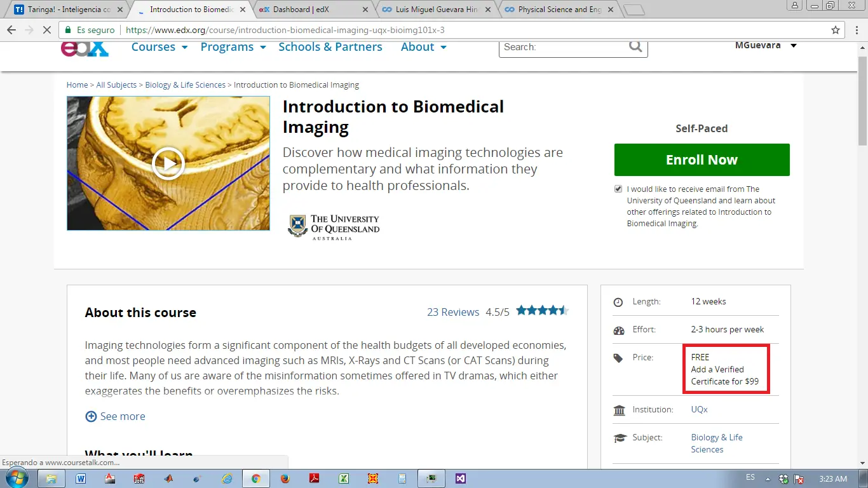Image resolution: width=868 pixels, height=488 pixels.
Task: Close the Dashboard | edX tab
Action: click(x=365, y=10)
